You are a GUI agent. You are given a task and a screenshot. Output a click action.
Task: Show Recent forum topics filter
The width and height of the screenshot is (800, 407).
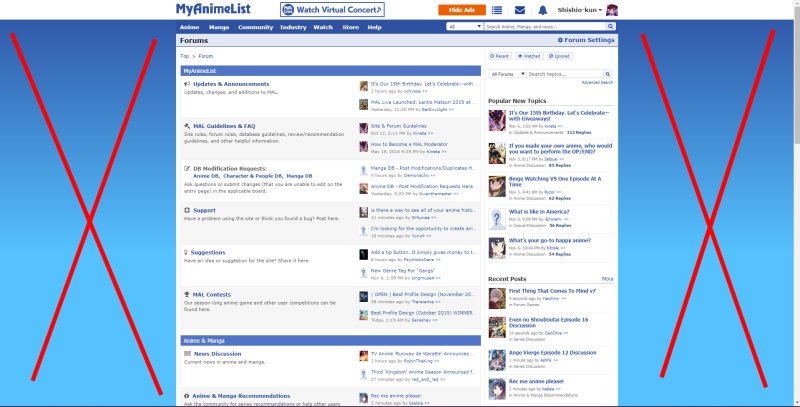pos(499,56)
